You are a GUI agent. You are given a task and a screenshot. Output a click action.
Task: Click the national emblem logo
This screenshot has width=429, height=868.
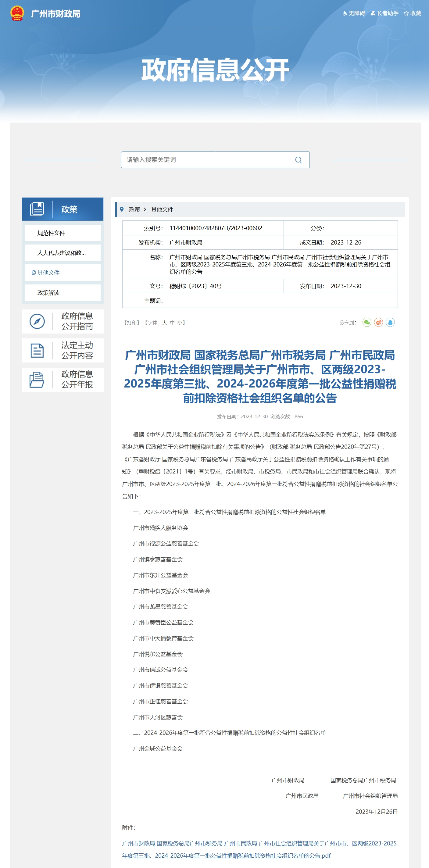click(17, 13)
